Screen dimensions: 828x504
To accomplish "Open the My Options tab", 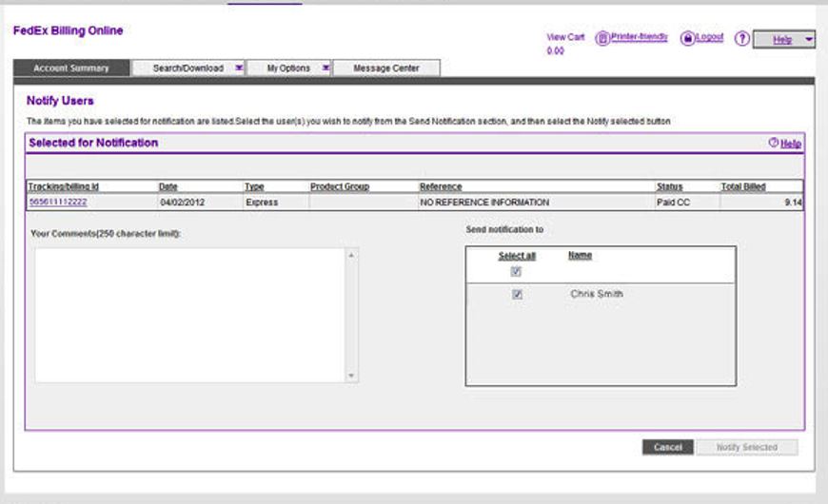I will (288, 68).
